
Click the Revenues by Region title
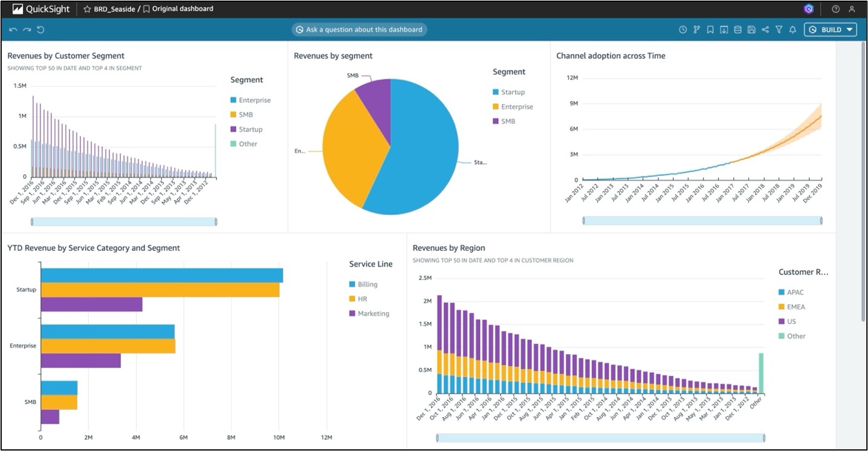coord(449,248)
